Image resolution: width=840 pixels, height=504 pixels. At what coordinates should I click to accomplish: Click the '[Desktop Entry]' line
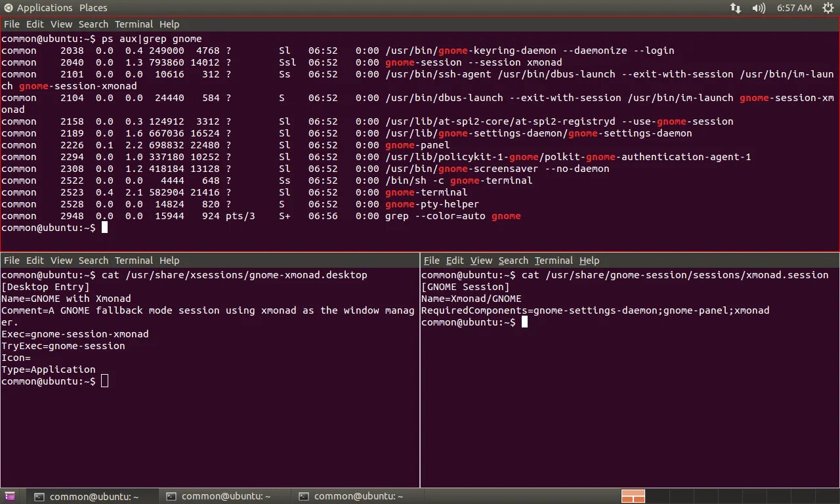45,287
